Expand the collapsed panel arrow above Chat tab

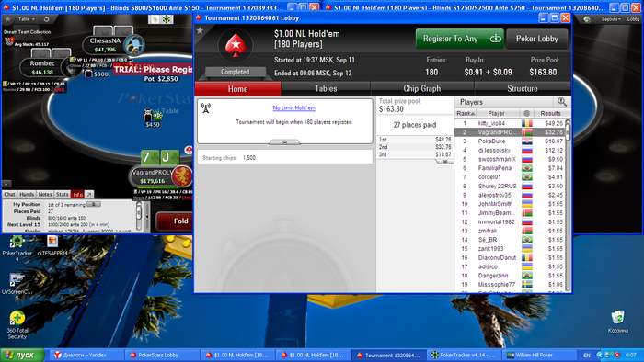coord(6,184)
